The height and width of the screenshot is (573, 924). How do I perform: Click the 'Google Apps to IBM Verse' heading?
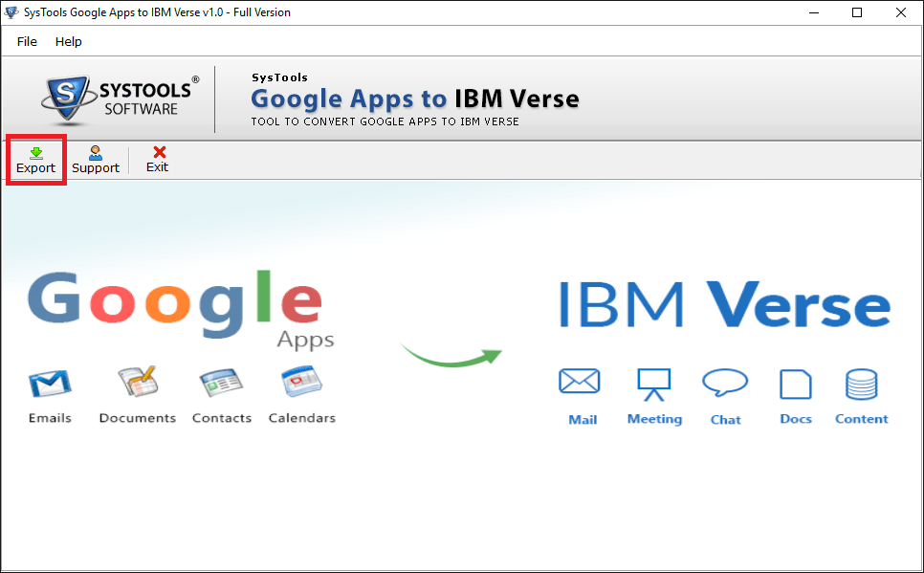click(415, 99)
